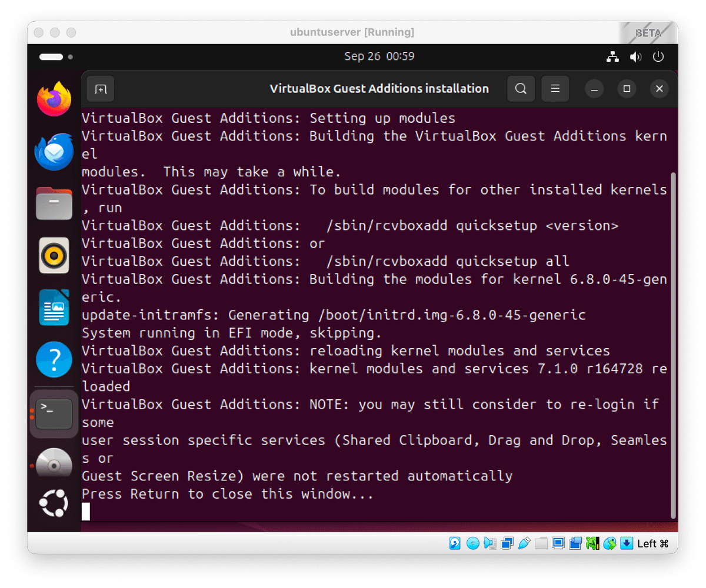Open LibreOffice Writer from the dock
The width and height of the screenshot is (706, 588).
[x=54, y=307]
